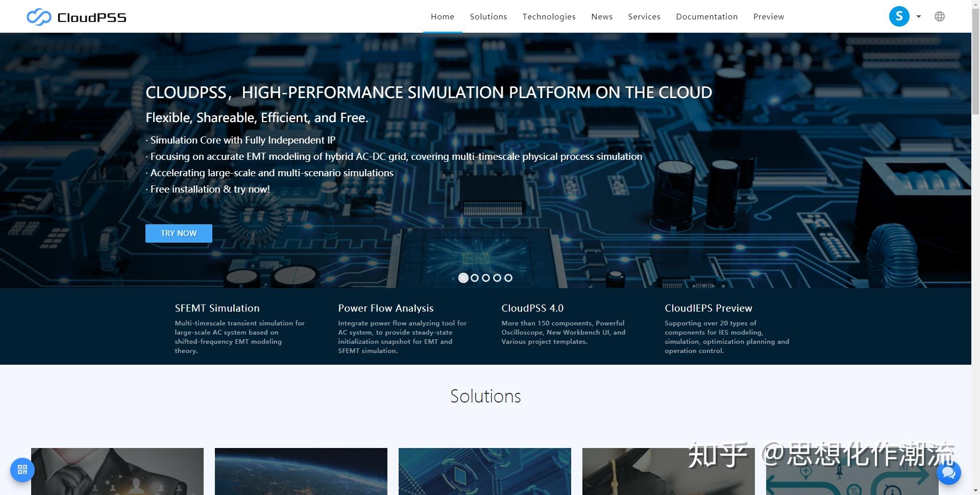Open the Power Flow Analysis feature link
Screen dimensions: 980x495
(386, 308)
